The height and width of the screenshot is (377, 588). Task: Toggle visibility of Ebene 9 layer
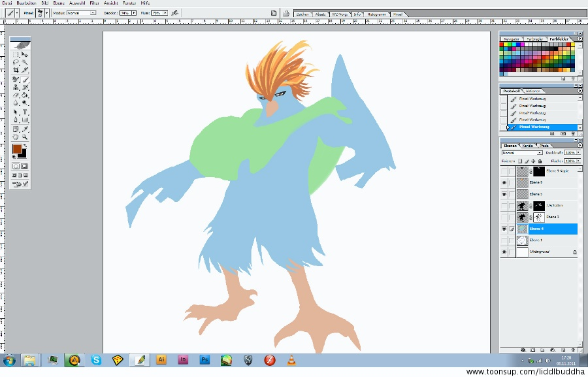504,183
